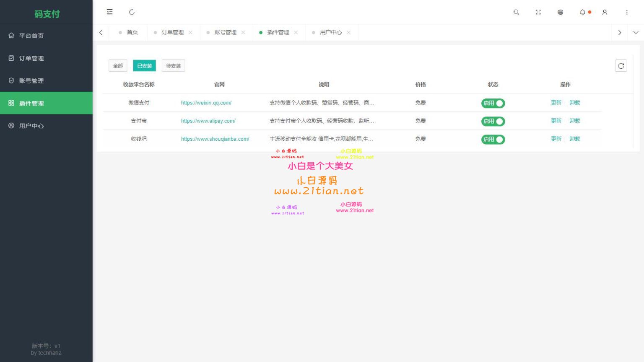Click the page reload icon in header
Viewport: 644px width, 362px height.
pos(132,12)
